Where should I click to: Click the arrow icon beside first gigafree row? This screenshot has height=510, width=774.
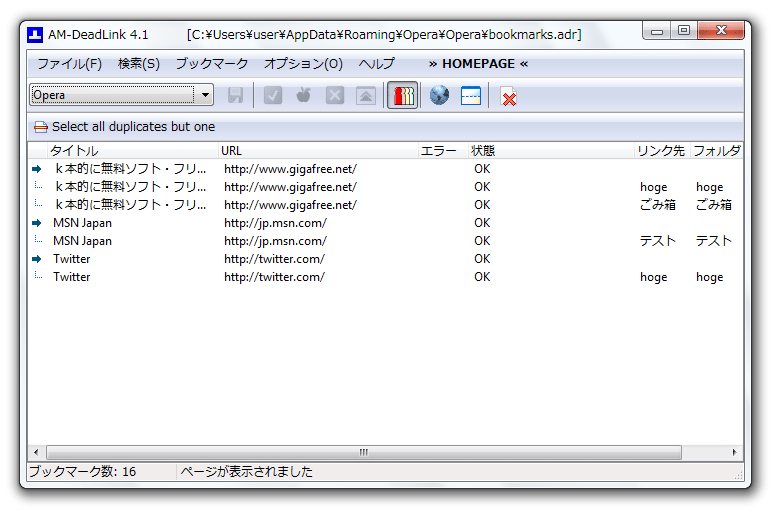(37, 169)
